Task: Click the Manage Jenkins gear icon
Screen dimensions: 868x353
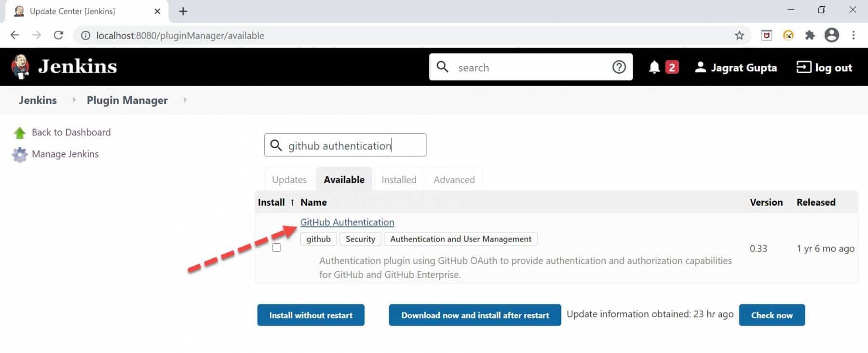Action: click(x=20, y=155)
